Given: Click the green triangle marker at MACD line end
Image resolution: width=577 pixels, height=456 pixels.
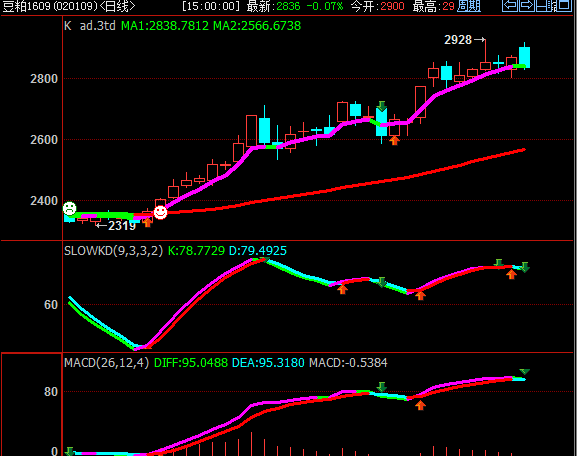Looking at the screenshot, I should [525, 372].
